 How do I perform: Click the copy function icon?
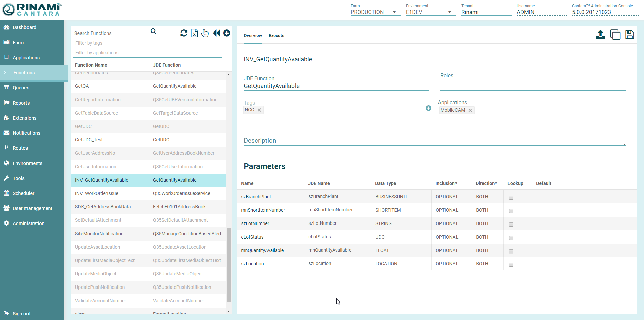pos(615,35)
